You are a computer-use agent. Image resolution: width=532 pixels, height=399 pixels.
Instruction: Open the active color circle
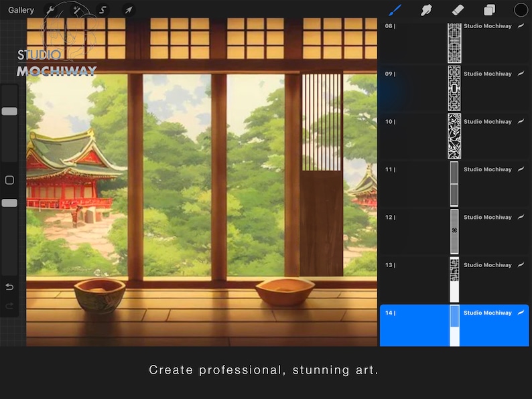click(521, 10)
